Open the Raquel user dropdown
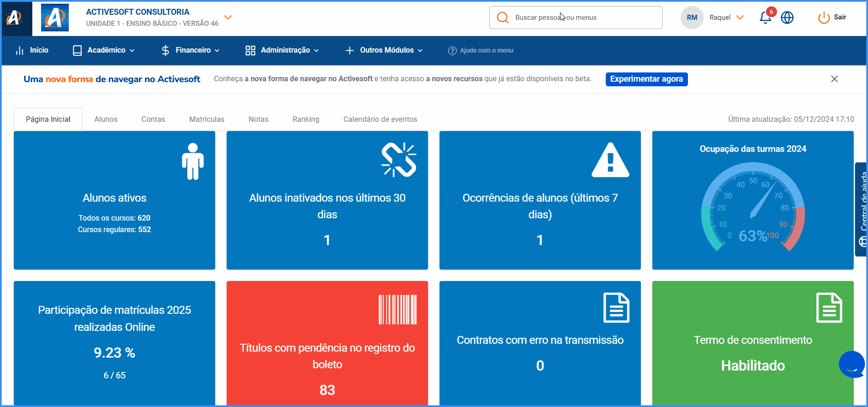Image resolution: width=868 pixels, height=407 pixels. [x=727, y=18]
